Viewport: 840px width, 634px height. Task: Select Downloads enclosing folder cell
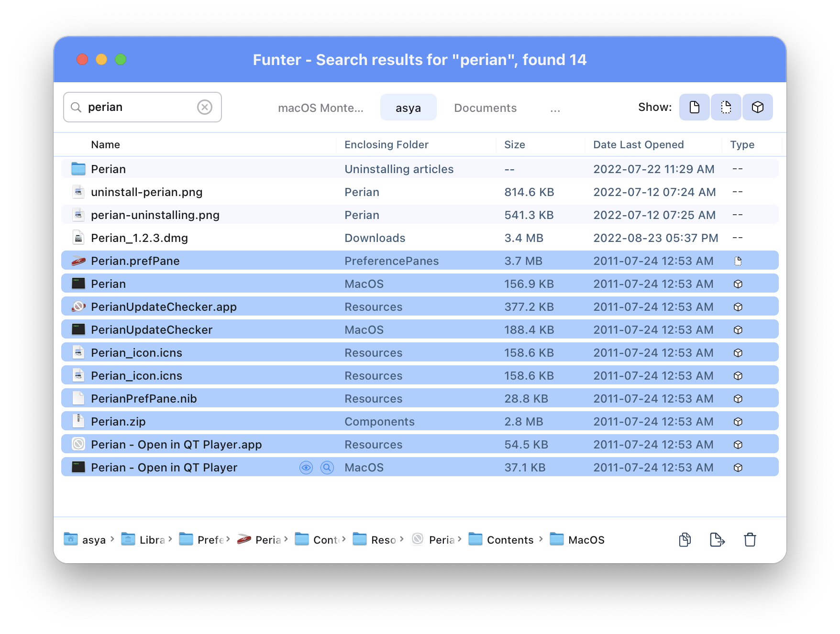[375, 238]
